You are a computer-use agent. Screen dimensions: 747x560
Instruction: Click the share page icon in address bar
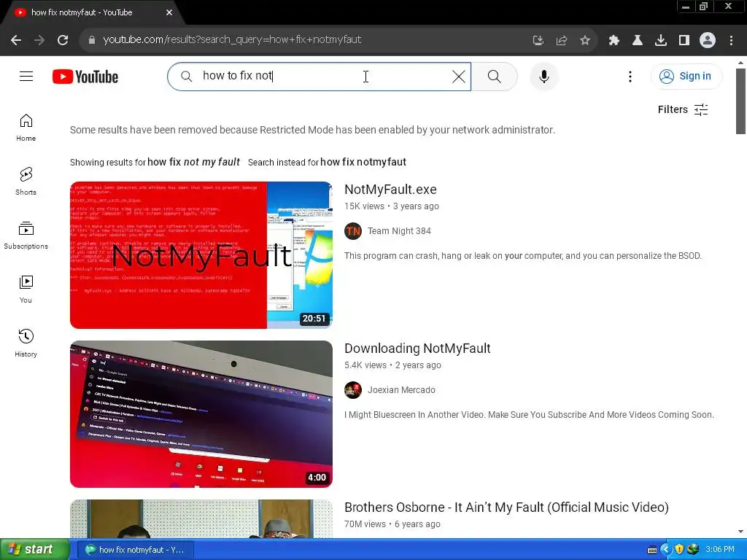tap(562, 41)
